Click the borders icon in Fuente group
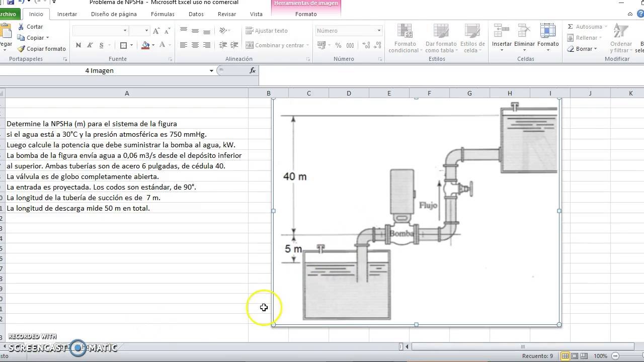The height and width of the screenshot is (362, 644). pos(123,45)
